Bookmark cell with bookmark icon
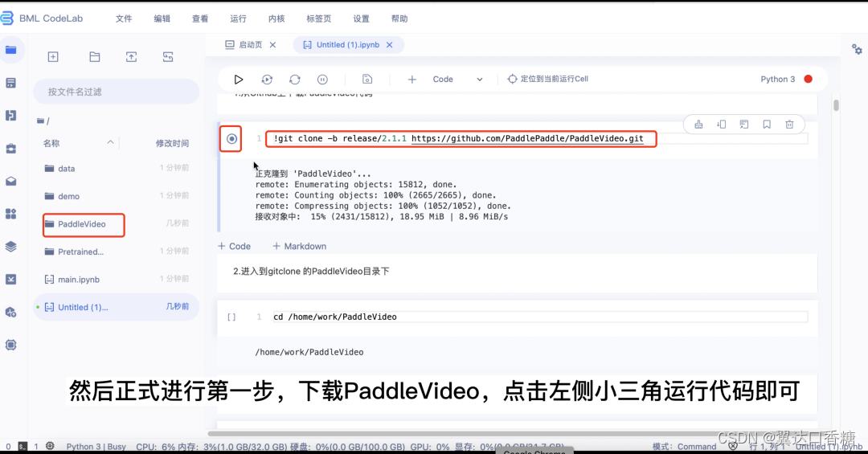868x454 pixels. click(767, 125)
